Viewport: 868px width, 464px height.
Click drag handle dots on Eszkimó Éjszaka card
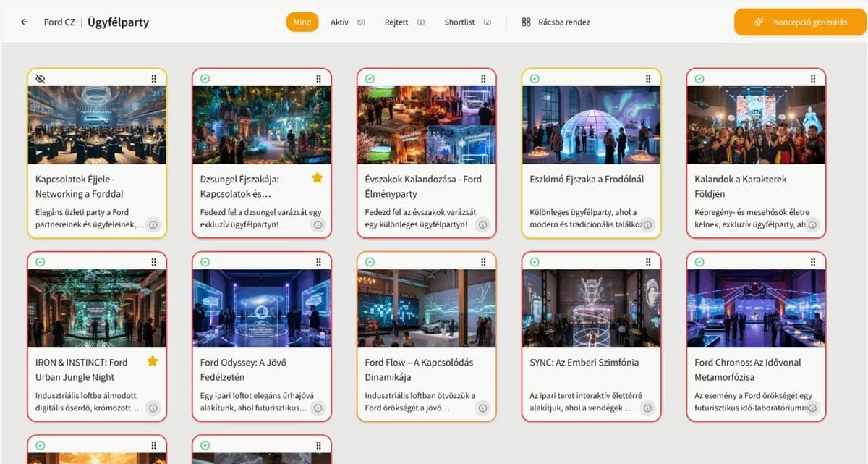[649, 78]
